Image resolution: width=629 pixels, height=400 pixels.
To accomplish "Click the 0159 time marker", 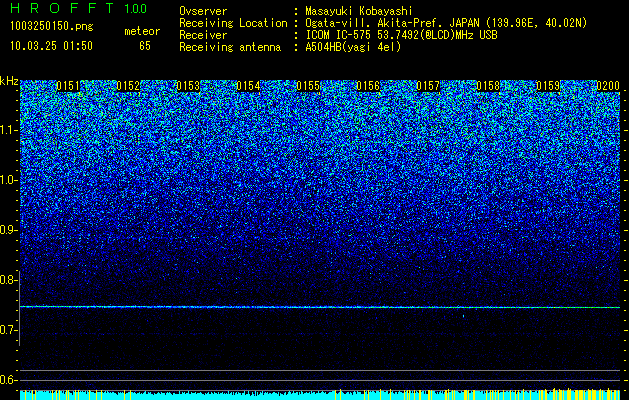I will pos(548,86).
